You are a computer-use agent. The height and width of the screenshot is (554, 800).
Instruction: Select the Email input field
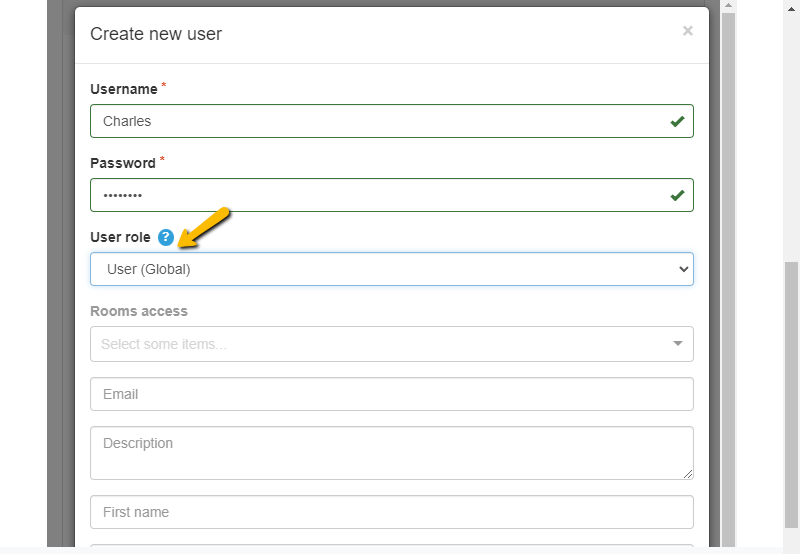(x=391, y=394)
